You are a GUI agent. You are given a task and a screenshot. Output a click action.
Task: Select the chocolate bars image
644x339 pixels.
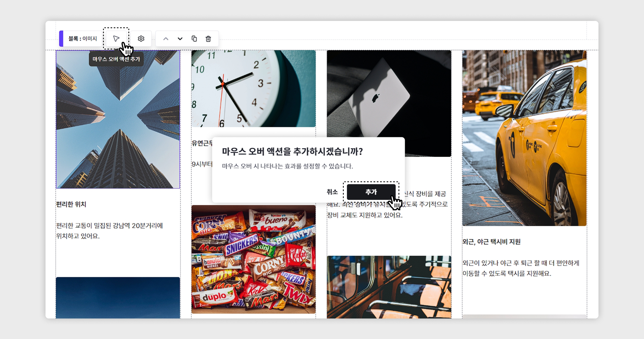(253, 259)
